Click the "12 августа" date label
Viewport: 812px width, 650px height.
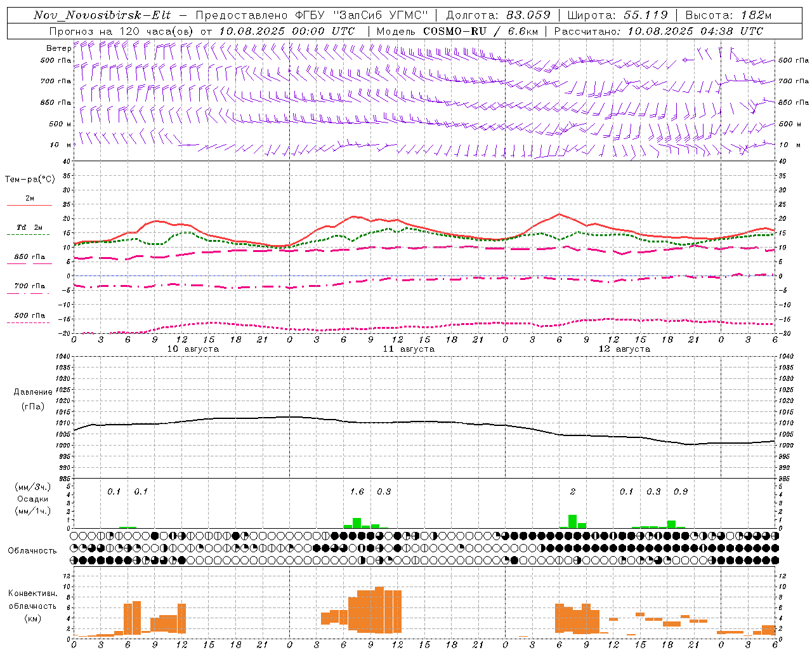point(624,349)
